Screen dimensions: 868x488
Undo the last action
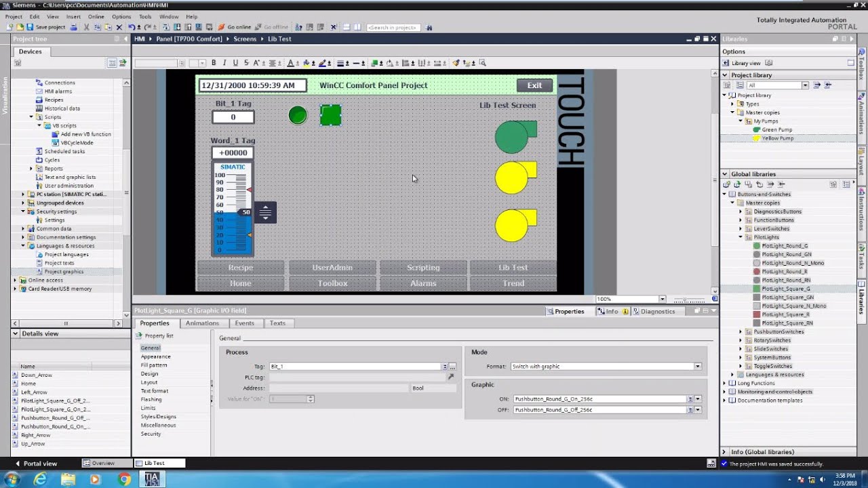click(132, 27)
